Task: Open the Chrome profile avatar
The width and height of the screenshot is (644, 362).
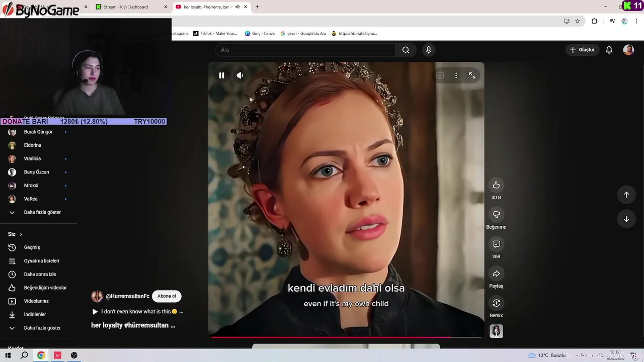Action: point(624,21)
